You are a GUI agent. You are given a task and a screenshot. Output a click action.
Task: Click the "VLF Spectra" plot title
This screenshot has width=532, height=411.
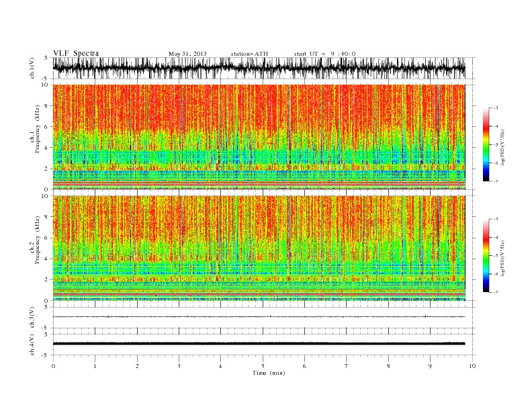[x=76, y=53]
